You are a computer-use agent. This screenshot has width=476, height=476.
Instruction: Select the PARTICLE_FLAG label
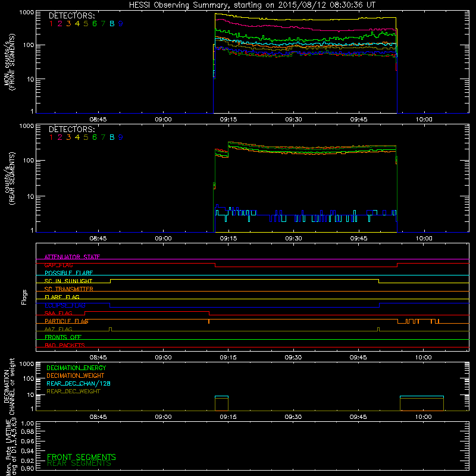[x=67, y=321]
